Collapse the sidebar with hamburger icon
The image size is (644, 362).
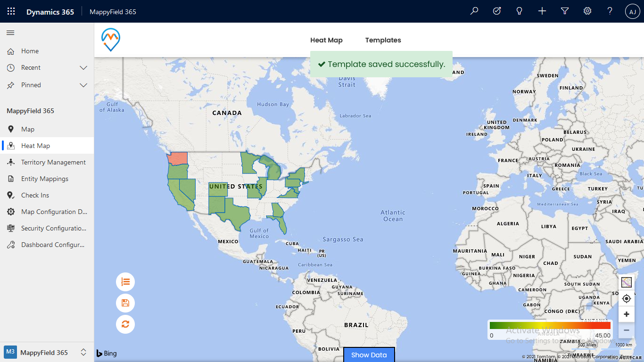[10, 33]
